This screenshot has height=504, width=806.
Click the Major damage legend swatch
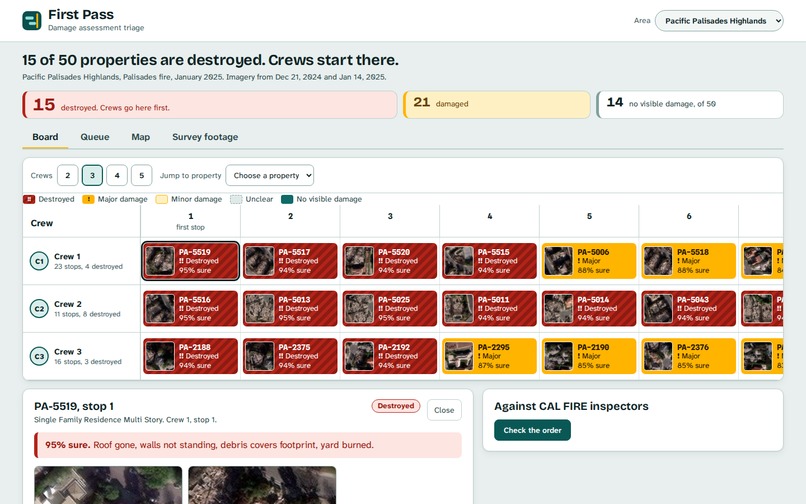click(x=88, y=200)
